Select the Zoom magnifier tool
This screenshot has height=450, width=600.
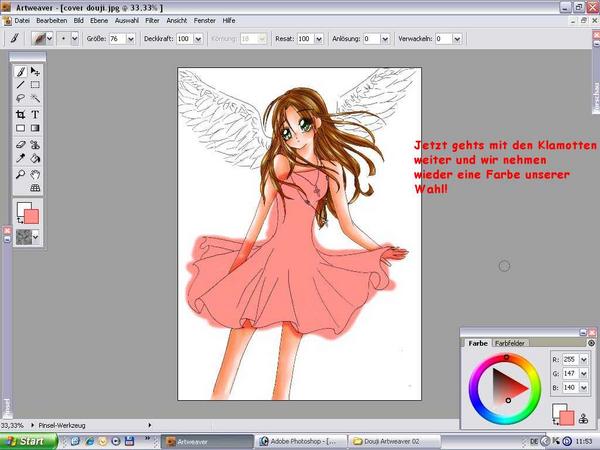21,174
